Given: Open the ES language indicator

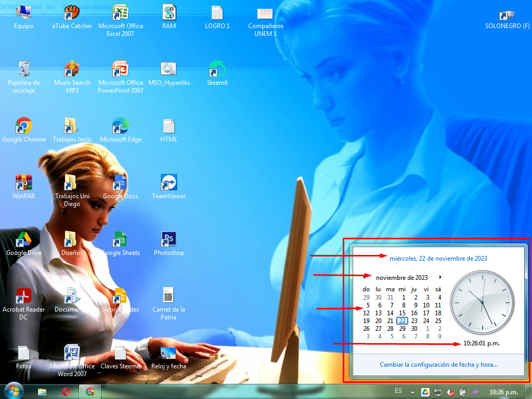Looking at the screenshot, I should [398, 391].
